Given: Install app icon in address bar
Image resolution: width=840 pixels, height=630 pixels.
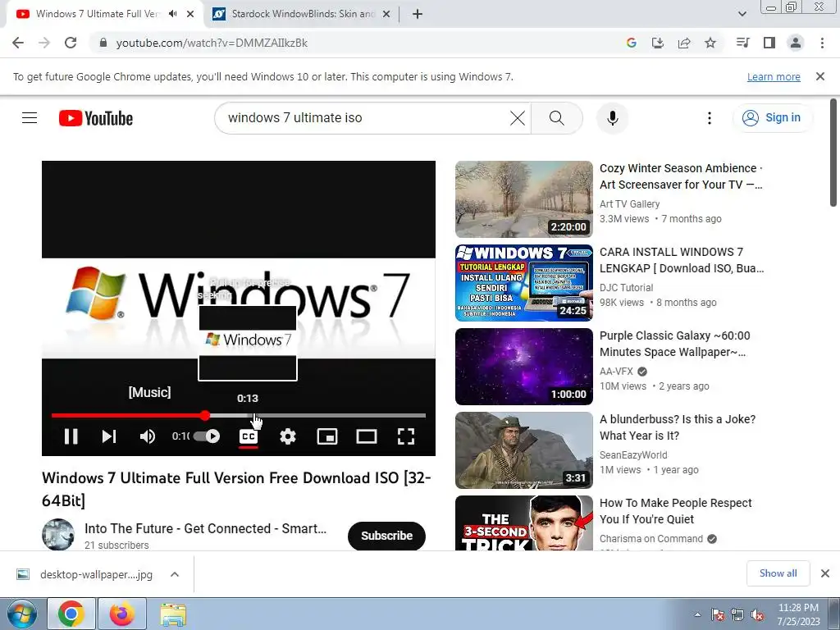Looking at the screenshot, I should click(657, 43).
